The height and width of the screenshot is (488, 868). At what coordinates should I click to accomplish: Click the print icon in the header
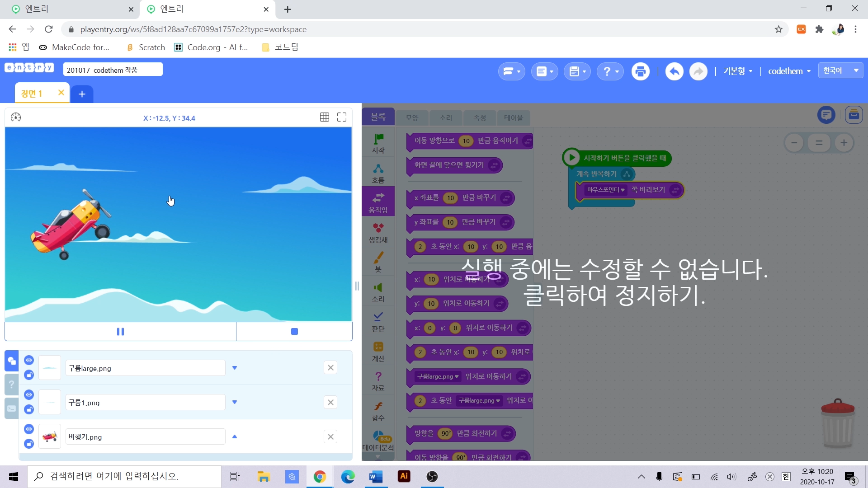[640, 71]
